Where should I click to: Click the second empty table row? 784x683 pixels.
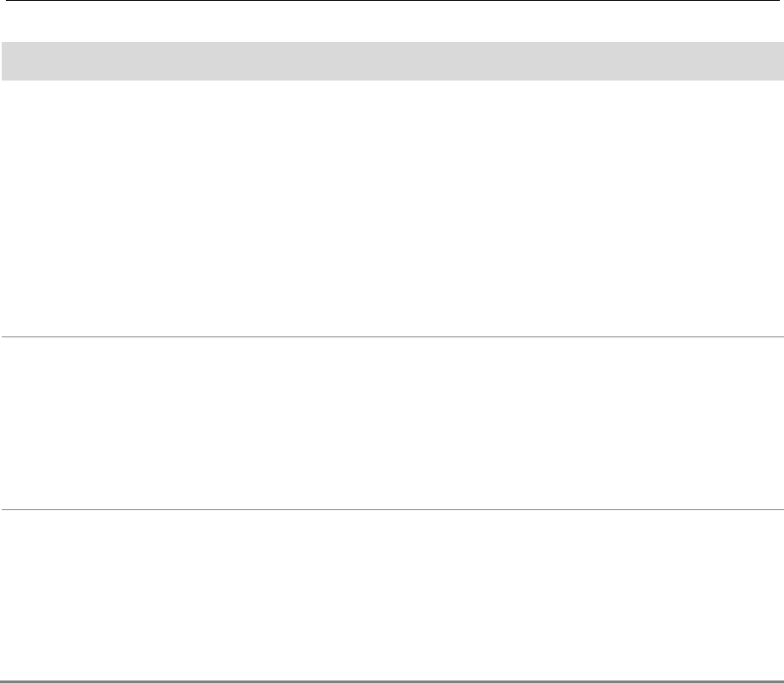click(392, 423)
